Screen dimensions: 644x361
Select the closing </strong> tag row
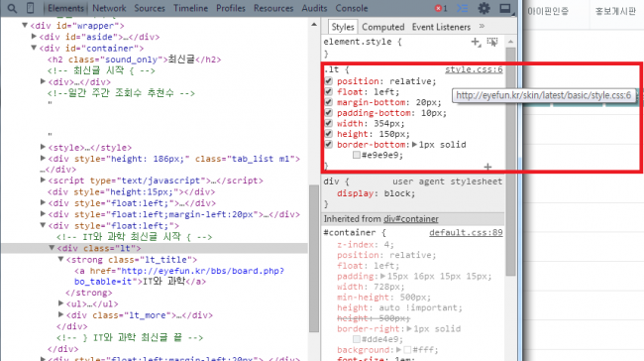click(89, 293)
